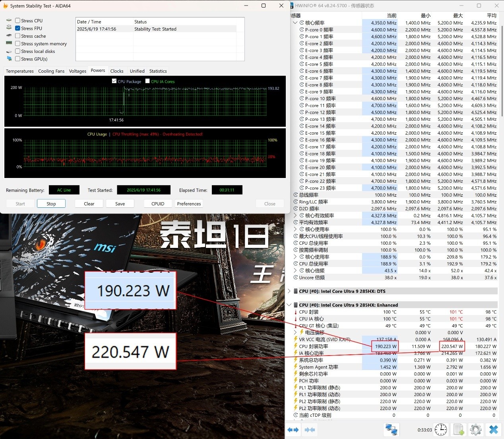Disable the Stress FPU checkbox
504x439 pixels.
coord(17,28)
